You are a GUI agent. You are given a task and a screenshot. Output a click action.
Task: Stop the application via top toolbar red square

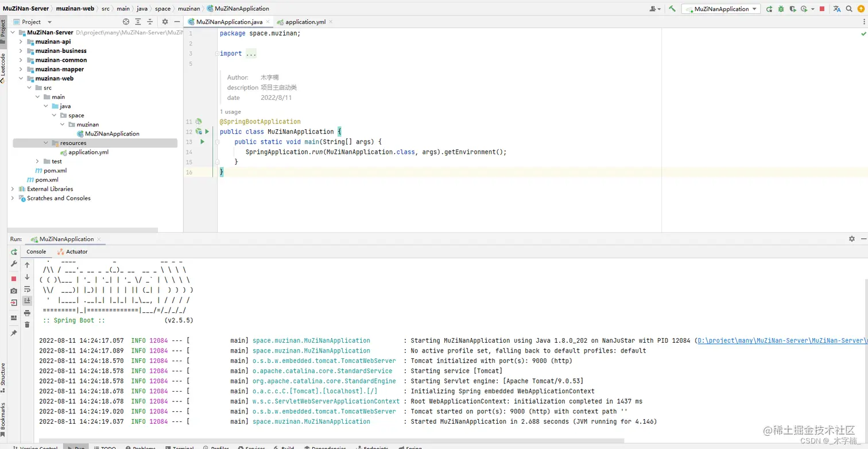(822, 9)
